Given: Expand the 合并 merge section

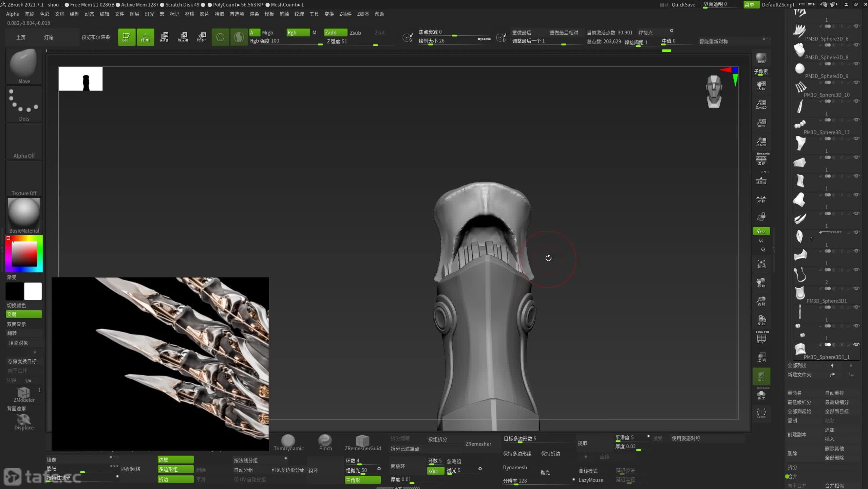Looking at the screenshot, I should tap(792, 476).
